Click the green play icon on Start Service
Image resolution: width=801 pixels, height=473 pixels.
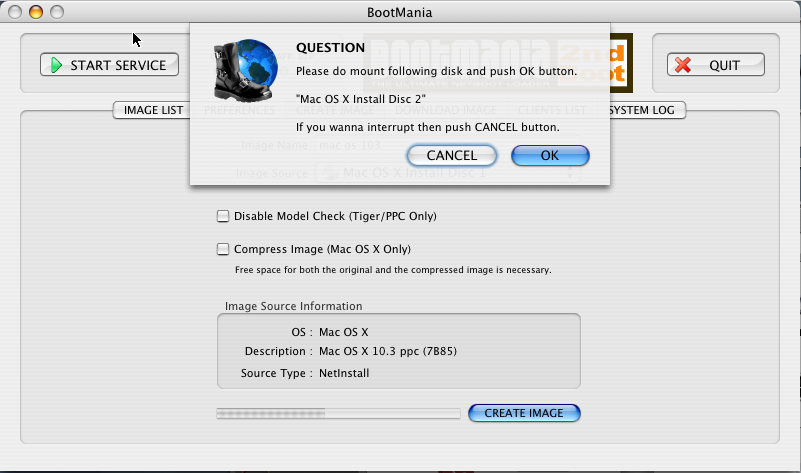(x=56, y=65)
